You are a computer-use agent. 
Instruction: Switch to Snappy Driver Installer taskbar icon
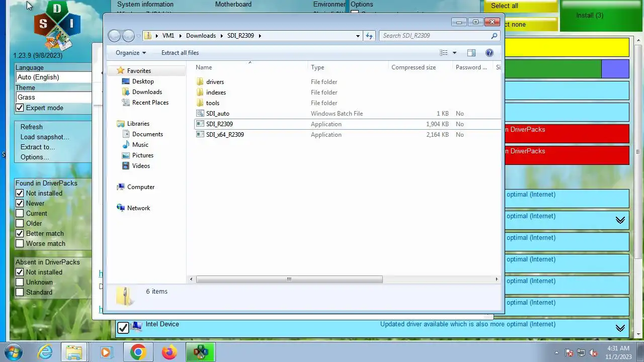pyautogui.click(x=200, y=352)
